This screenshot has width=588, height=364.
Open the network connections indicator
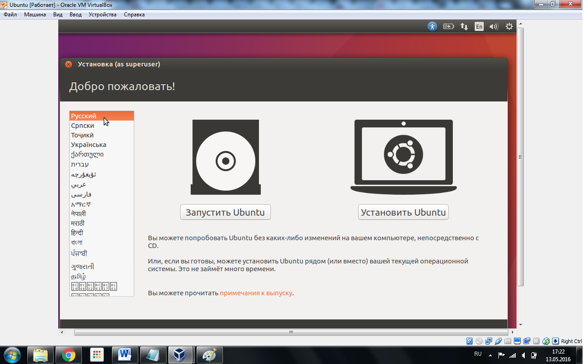pos(464,26)
